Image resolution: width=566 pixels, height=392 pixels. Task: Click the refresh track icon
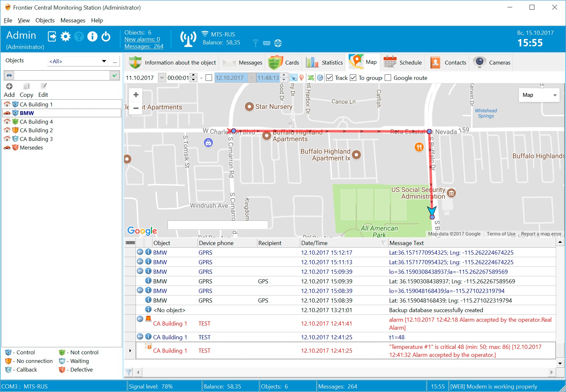[x=321, y=78]
